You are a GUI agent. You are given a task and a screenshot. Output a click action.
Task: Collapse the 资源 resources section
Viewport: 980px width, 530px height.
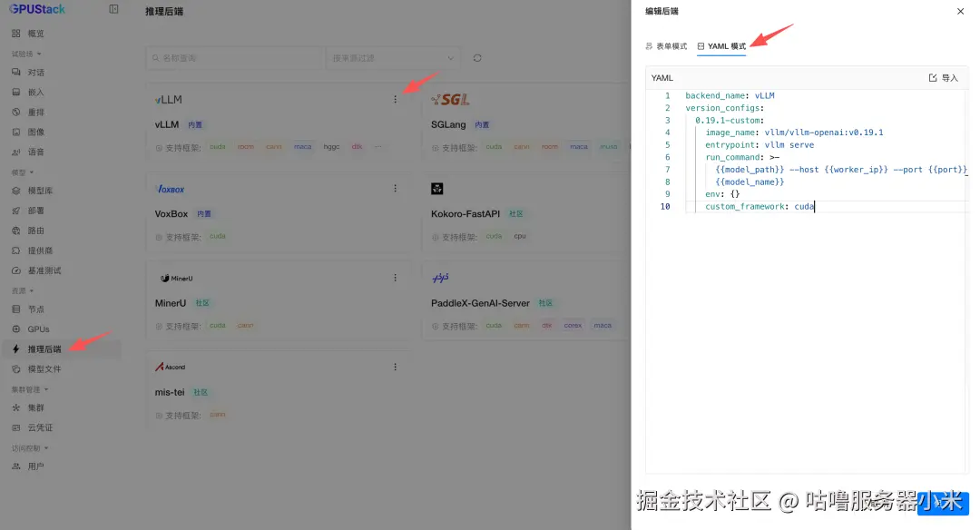click(23, 291)
